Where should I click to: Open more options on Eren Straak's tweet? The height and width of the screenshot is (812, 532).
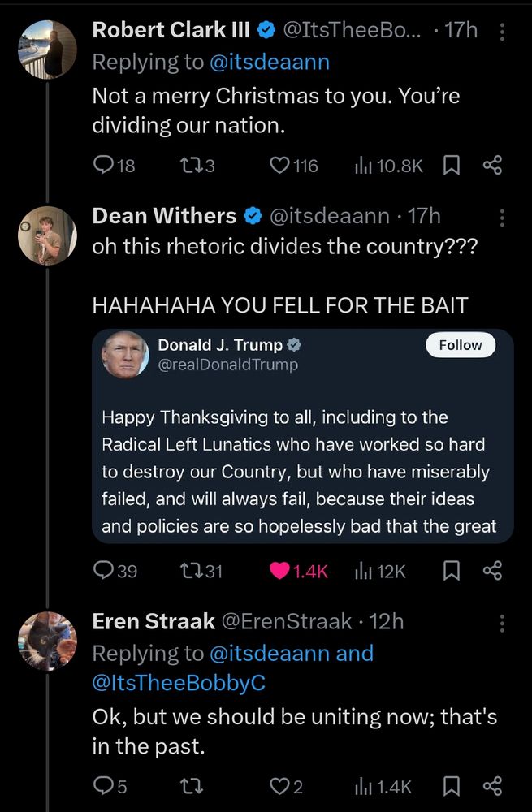tap(501, 623)
